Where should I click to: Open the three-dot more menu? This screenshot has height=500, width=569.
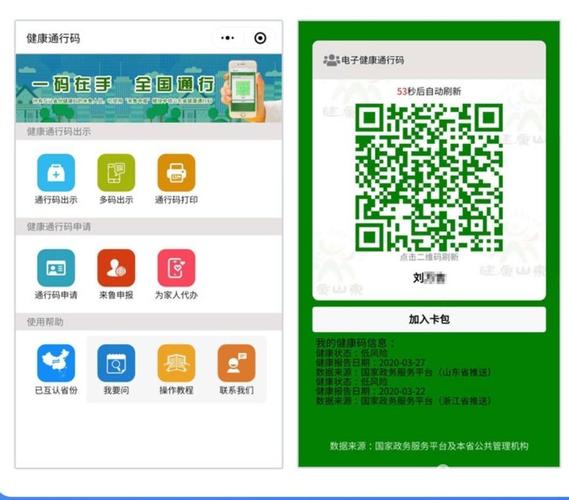tap(228, 38)
